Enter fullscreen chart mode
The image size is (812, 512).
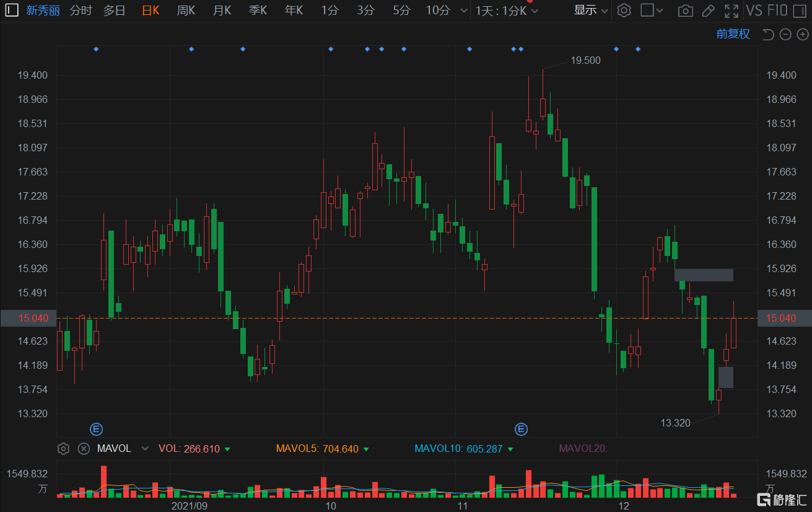click(731, 11)
